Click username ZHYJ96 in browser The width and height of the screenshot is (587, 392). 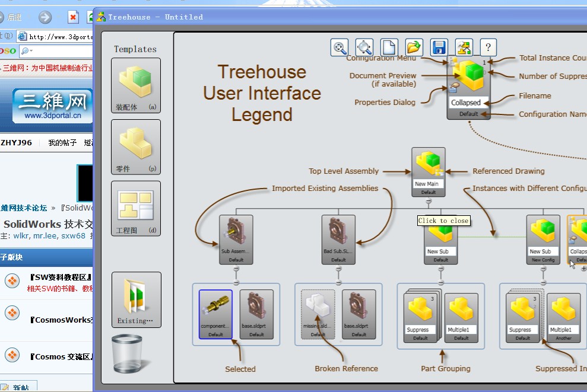click(16, 142)
